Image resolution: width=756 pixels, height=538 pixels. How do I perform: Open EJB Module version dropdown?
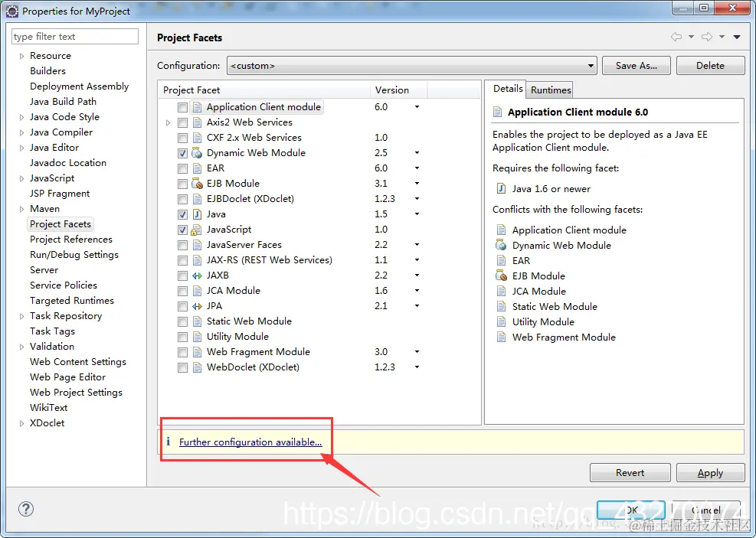coord(417,184)
